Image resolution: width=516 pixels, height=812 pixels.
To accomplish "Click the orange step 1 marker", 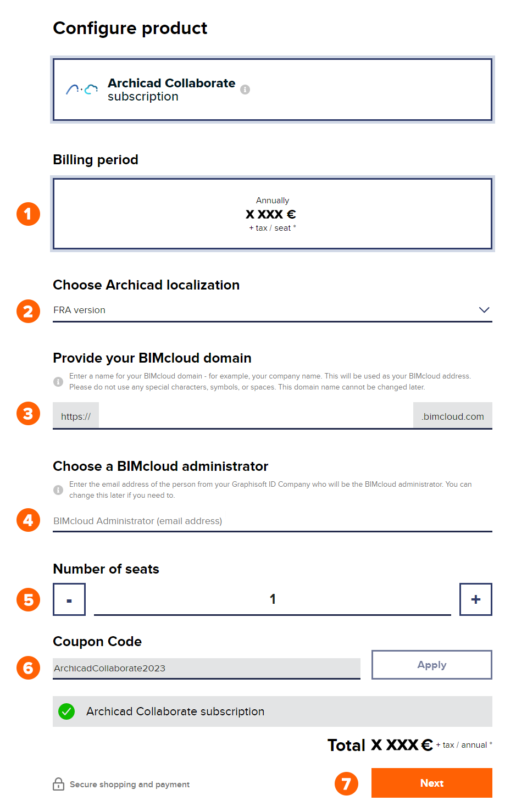I will coord(28,214).
